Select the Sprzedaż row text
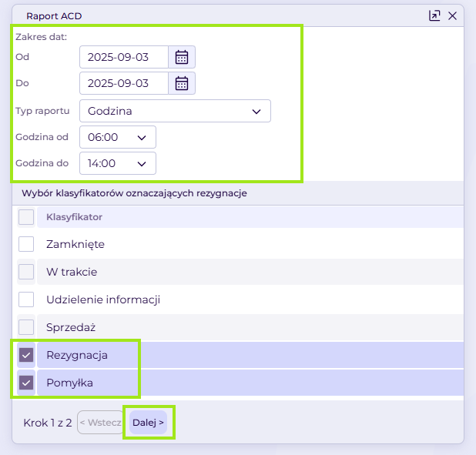 tap(71, 327)
